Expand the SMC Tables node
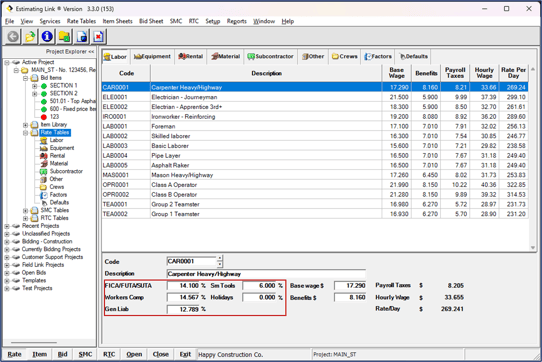Viewport: 542px width, 362px height. click(x=25, y=211)
